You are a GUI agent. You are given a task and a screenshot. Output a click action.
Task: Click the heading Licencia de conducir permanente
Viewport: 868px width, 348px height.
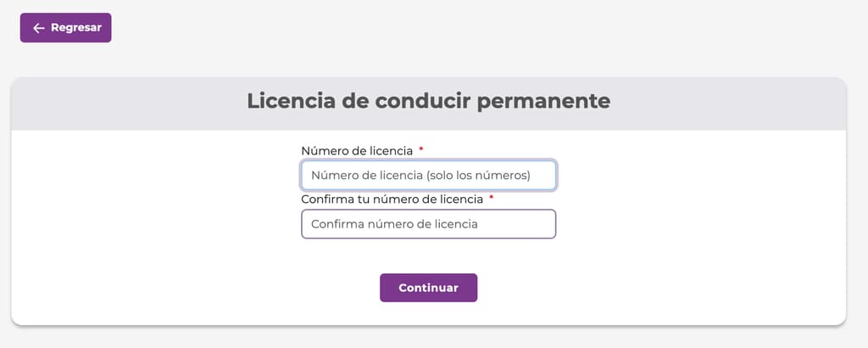[428, 101]
